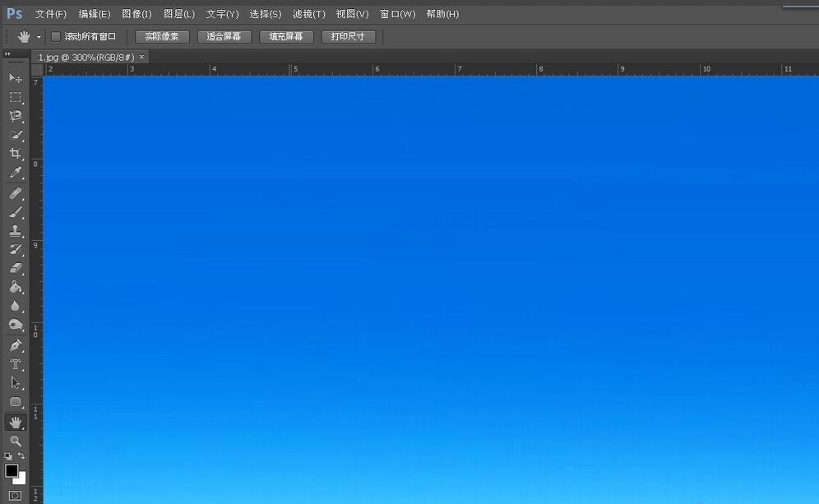Click the 实际像素 button
This screenshot has width=819, height=504.
click(162, 36)
